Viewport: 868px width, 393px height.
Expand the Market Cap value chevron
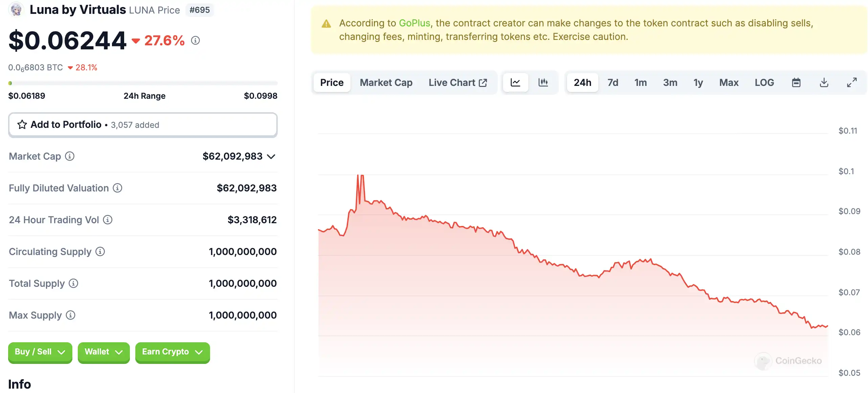(x=271, y=157)
